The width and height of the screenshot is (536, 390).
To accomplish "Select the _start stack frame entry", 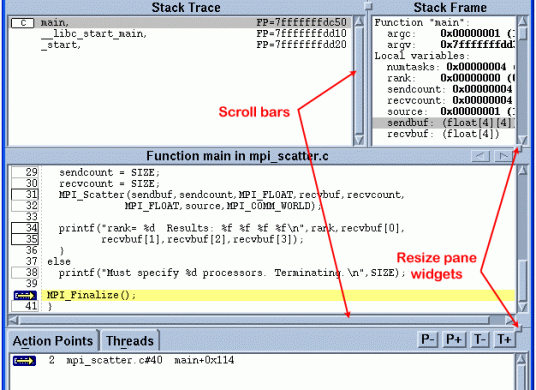I will point(61,45).
